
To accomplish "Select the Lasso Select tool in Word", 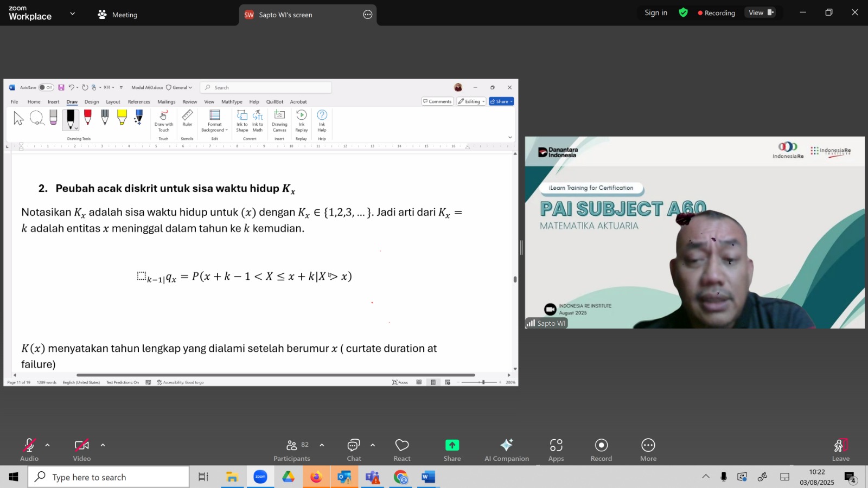I will (36, 118).
